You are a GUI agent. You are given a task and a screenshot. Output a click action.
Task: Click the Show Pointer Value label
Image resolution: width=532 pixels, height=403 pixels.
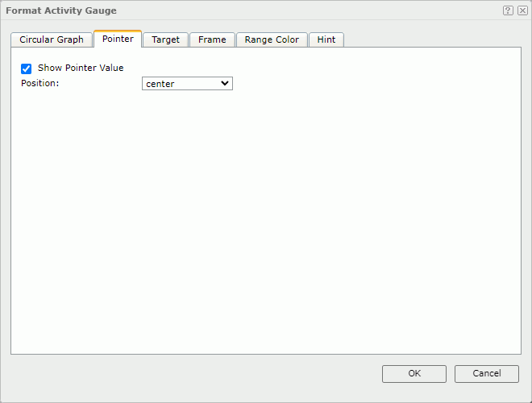click(81, 68)
